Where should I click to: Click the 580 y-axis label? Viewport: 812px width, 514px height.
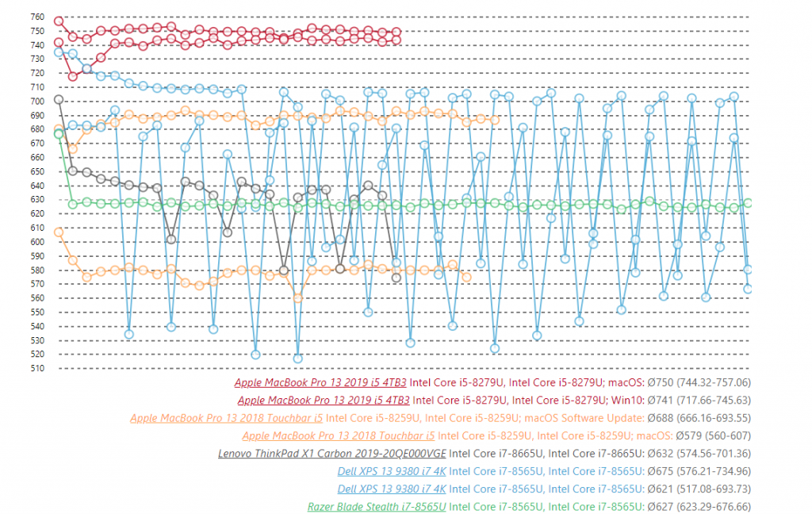(37, 270)
